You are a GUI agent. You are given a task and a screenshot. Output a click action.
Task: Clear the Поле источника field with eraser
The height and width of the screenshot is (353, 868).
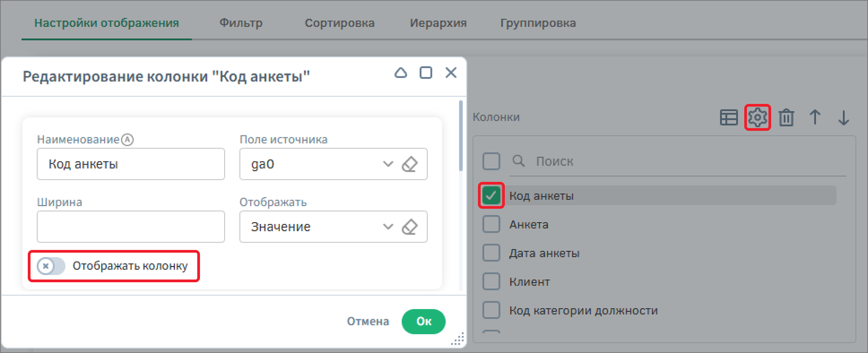click(x=409, y=164)
